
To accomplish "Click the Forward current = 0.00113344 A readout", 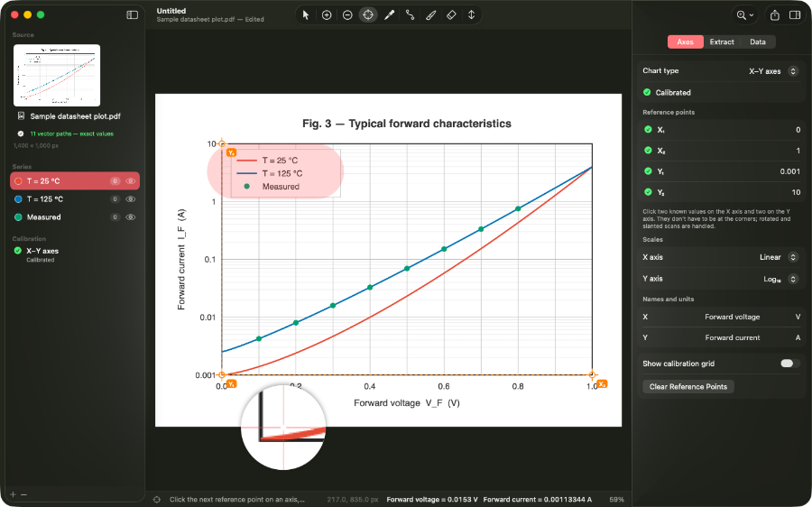I will coord(538,499).
